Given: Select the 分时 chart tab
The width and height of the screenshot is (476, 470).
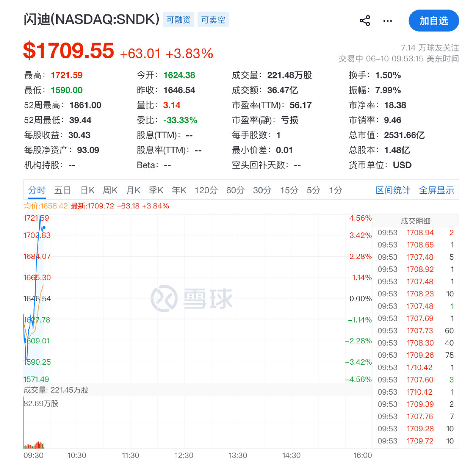Looking at the screenshot, I should point(37,190).
